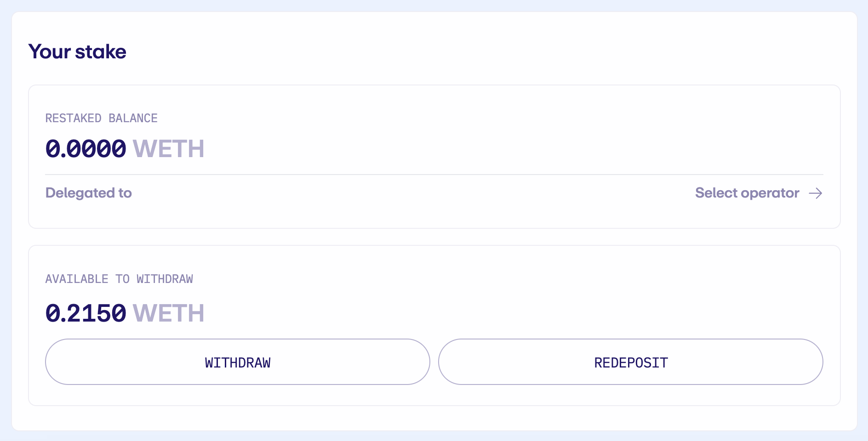Select the 0.2150 withdrawable amount

pos(86,313)
